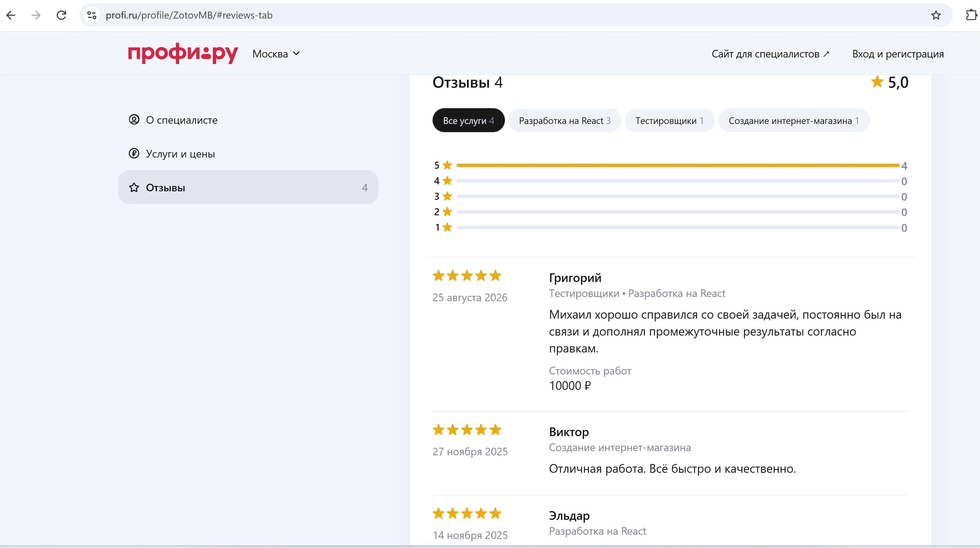980x548 pixels.
Task: Click reviewer name Эльдар
Action: (x=569, y=516)
